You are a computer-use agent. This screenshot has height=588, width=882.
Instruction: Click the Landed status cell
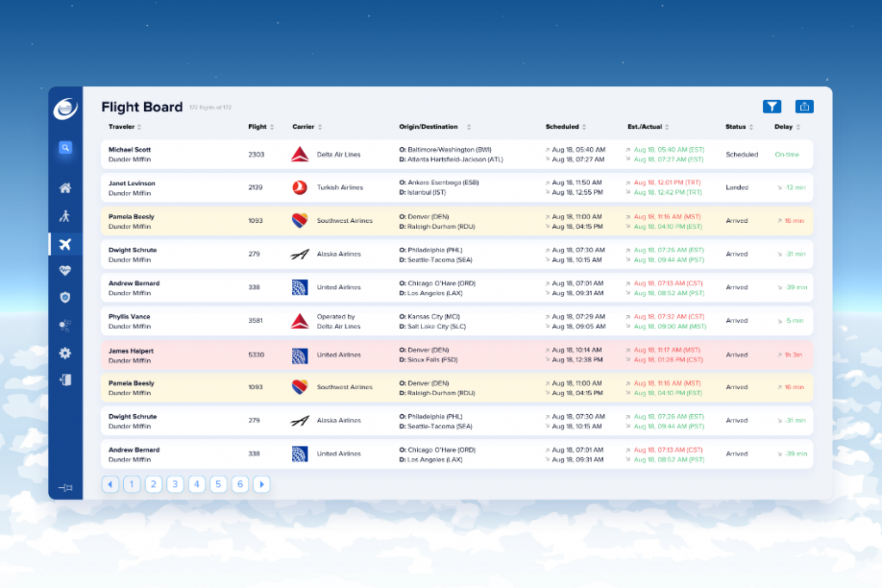tap(737, 187)
